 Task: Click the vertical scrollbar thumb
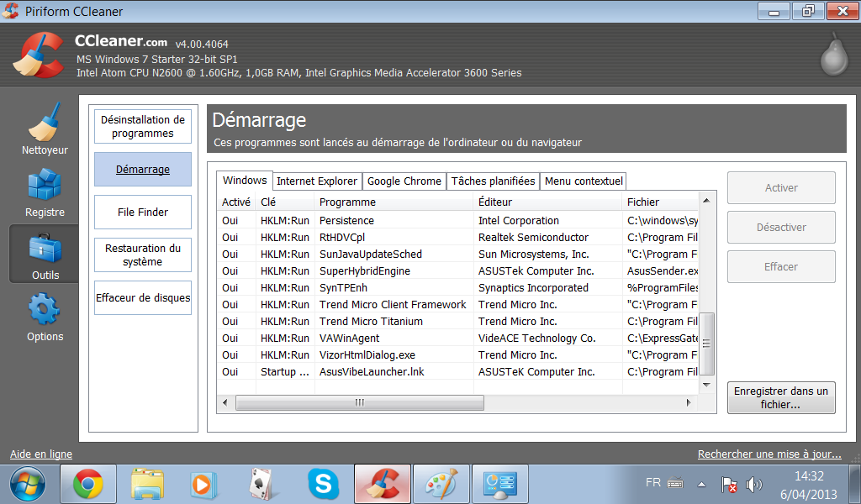coord(706,344)
